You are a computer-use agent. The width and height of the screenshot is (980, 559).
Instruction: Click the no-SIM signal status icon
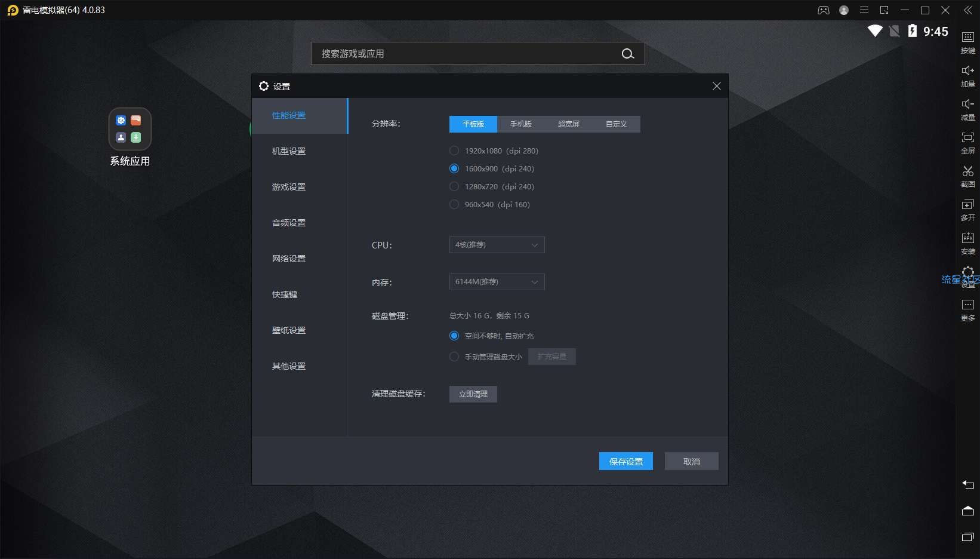(x=894, y=31)
